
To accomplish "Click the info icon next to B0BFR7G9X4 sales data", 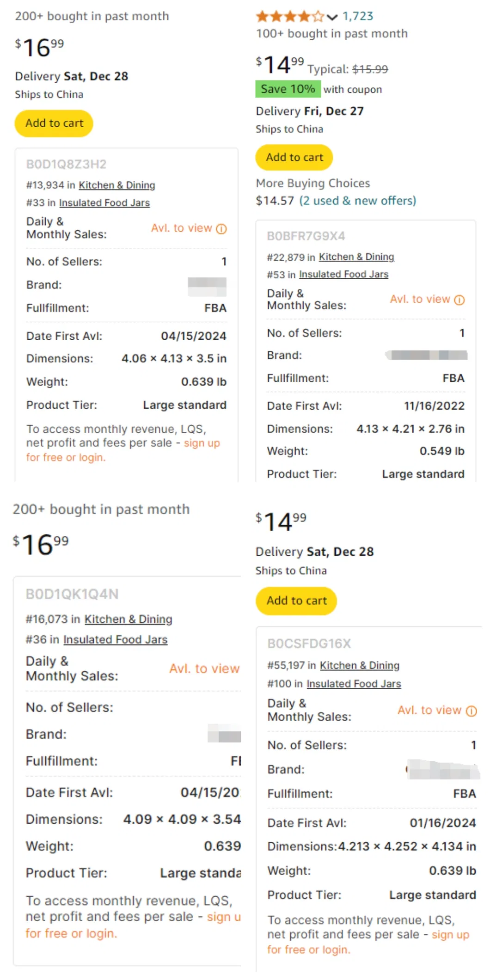I will [459, 300].
